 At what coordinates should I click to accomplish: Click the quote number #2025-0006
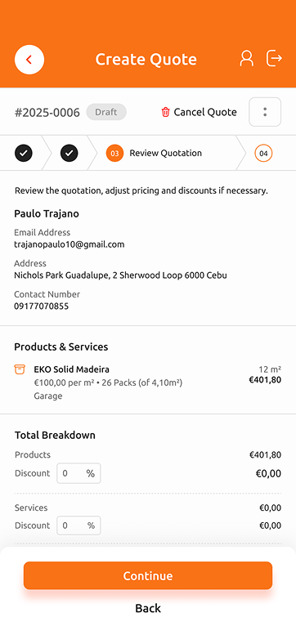[47, 113]
